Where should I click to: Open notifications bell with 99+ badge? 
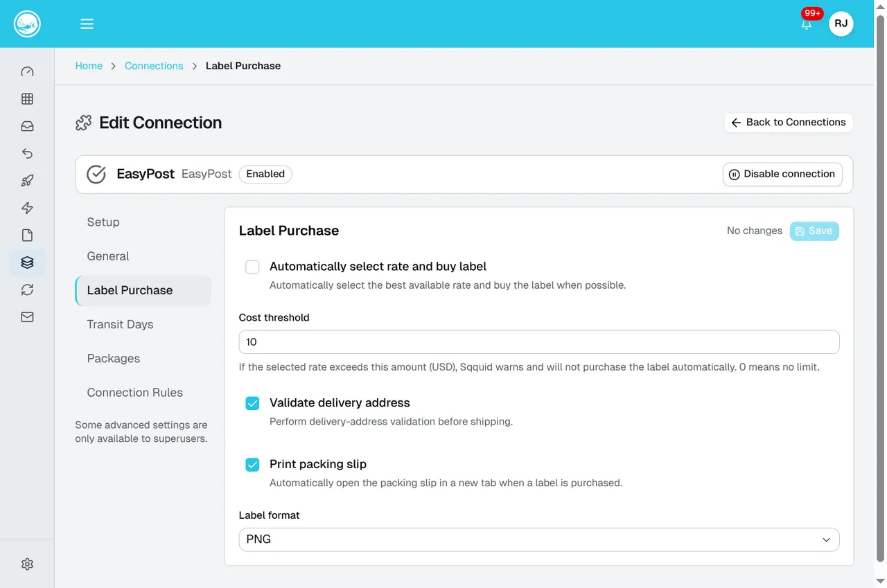click(x=807, y=24)
